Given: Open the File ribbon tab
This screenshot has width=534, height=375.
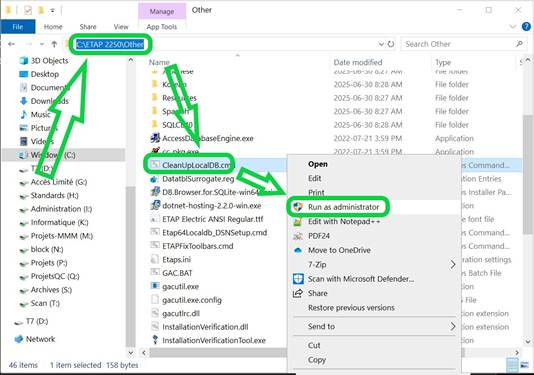Looking at the screenshot, I should click(18, 27).
